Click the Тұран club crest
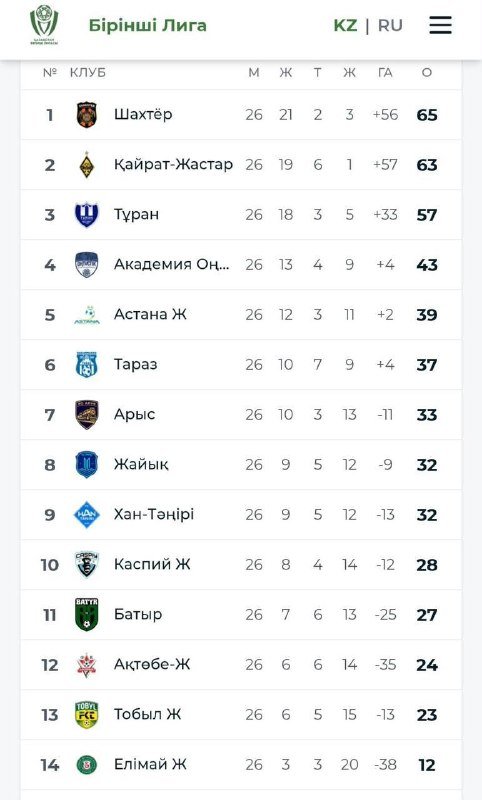This screenshot has width=482, height=800. 87,214
